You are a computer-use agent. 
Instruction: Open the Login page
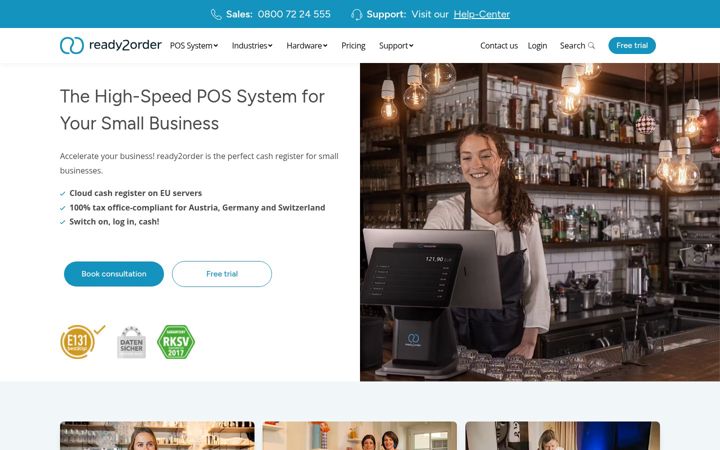(537, 45)
